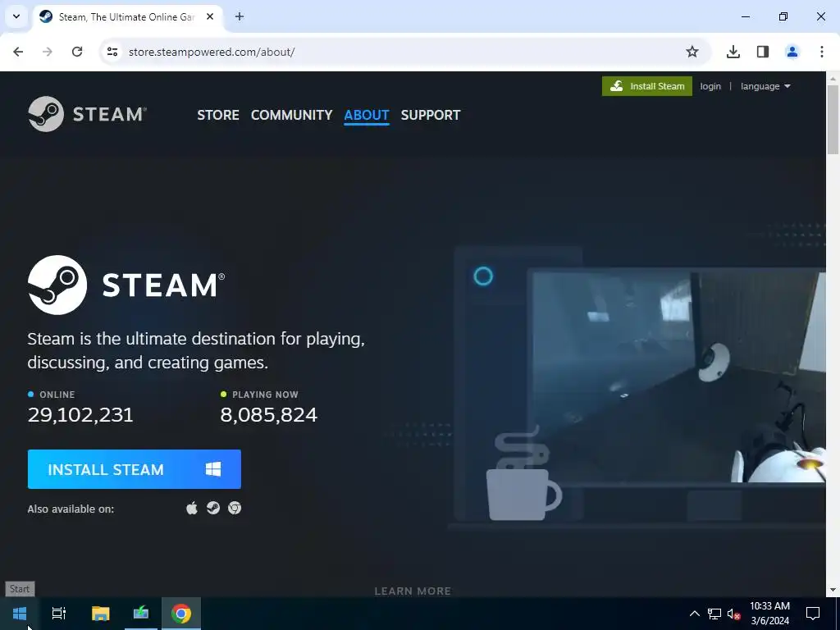Reload the Steam about page

pos(77,52)
